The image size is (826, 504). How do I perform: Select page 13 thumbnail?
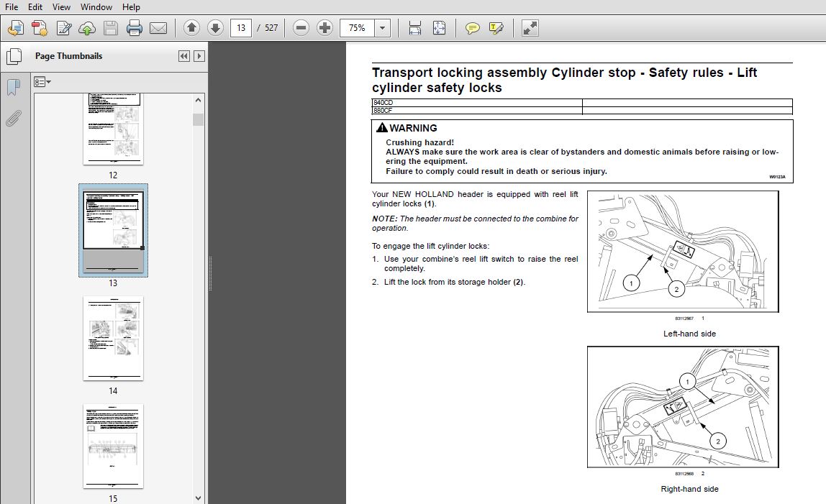(x=113, y=230)
